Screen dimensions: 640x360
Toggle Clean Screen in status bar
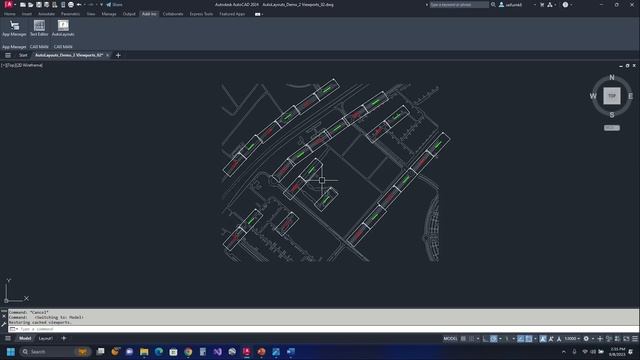(627, 339)
